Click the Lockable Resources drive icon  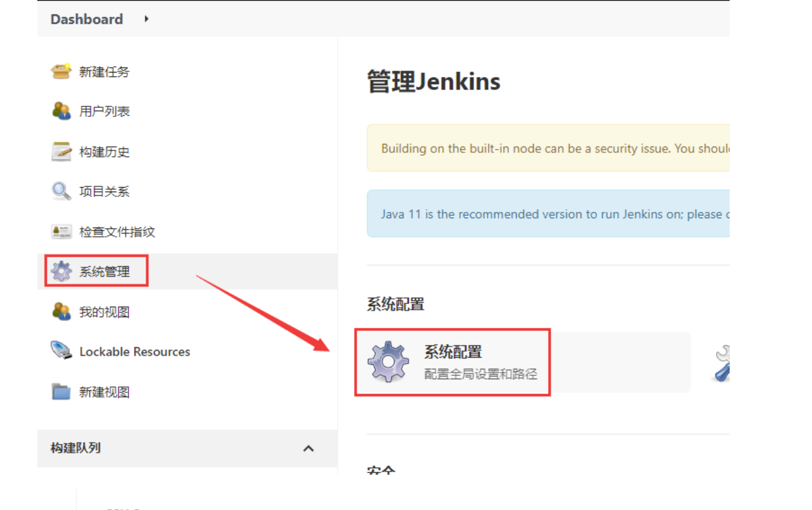pos(61,351)
